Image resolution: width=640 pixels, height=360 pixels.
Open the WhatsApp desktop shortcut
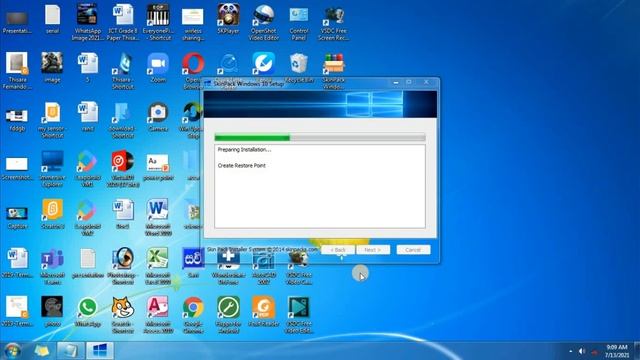click(87, 312)
